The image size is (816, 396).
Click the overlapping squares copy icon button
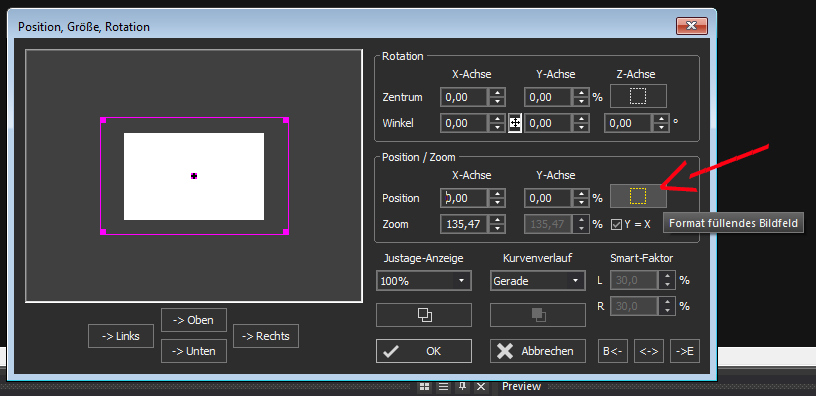[424, 315]
